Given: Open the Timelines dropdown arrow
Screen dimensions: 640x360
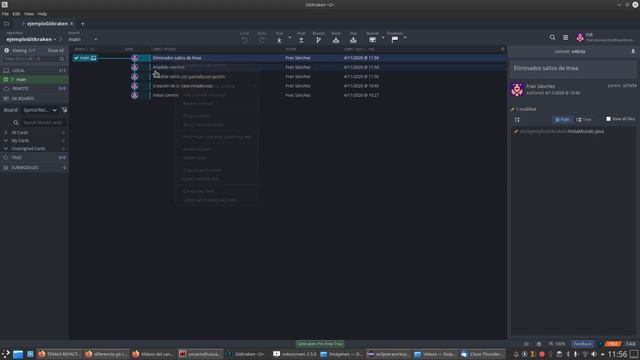Looking at the screenshot, I should [405, 38].
